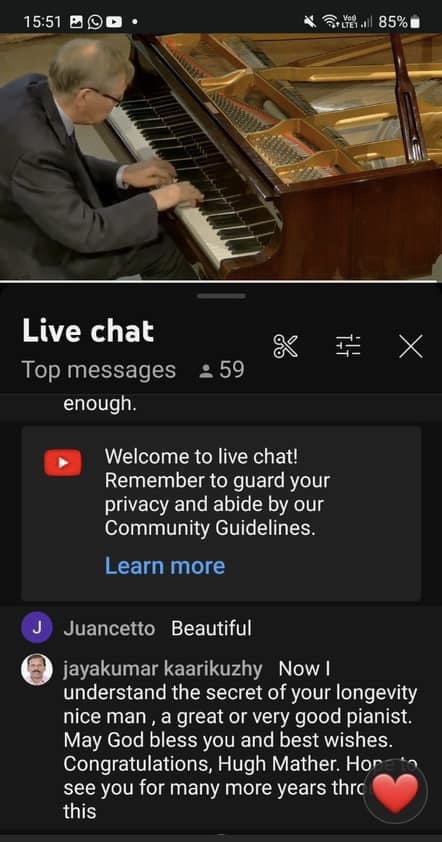Open the live chat filter settings icon
The image size is (442, 842).
tap(348, 346)
